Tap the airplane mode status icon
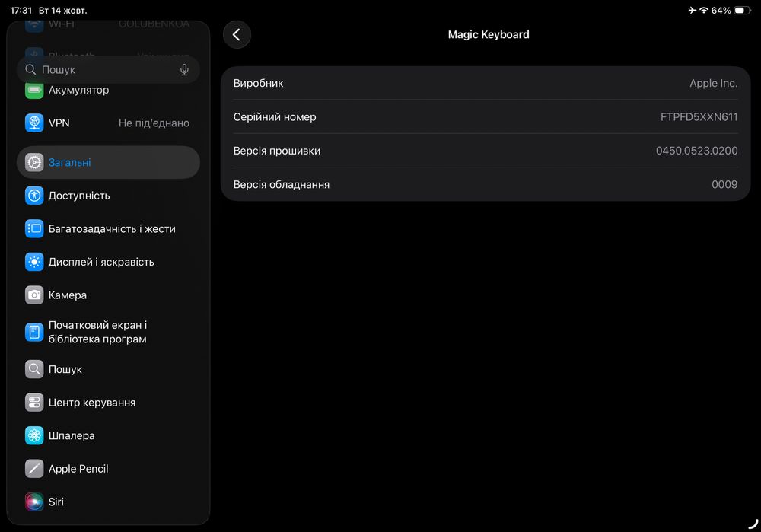 tap(692, 10)
